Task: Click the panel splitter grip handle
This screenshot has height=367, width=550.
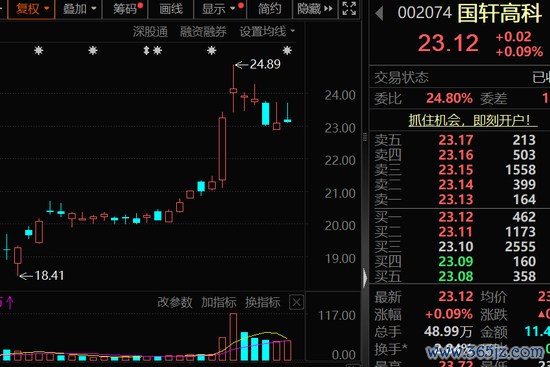Action: 365,137
